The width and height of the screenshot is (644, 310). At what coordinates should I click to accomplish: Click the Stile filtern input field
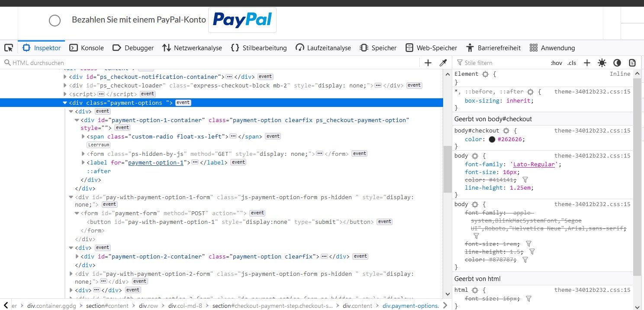pos(500,63)
